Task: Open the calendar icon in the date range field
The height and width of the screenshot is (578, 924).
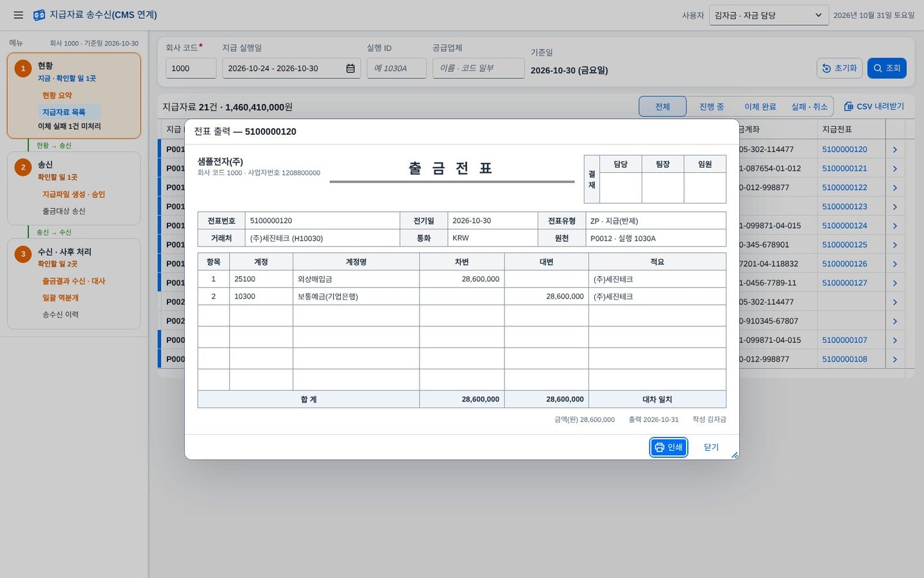Action: [x=350, y=68]
